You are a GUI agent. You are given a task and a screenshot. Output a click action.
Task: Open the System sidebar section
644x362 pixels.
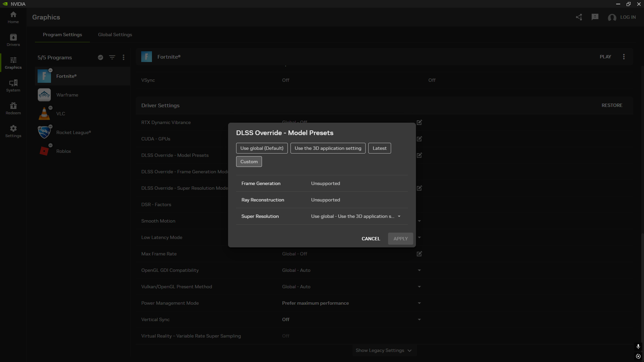tap(13, 86)
